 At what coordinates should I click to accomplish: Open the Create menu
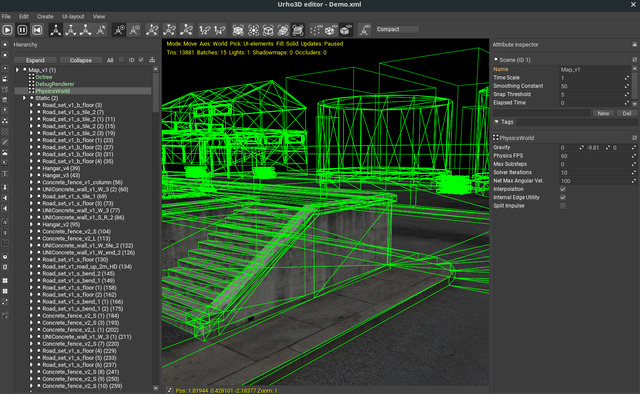pos(45,17)
